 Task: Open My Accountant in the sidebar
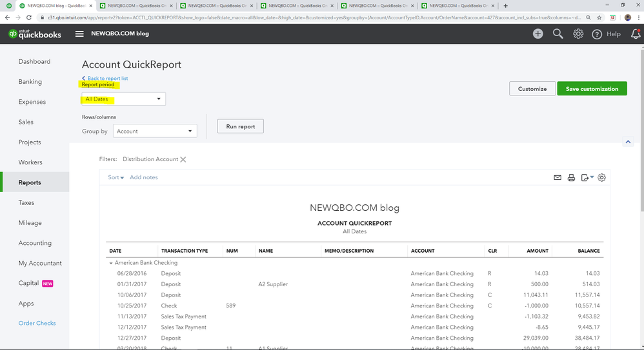tap(40, 263)
